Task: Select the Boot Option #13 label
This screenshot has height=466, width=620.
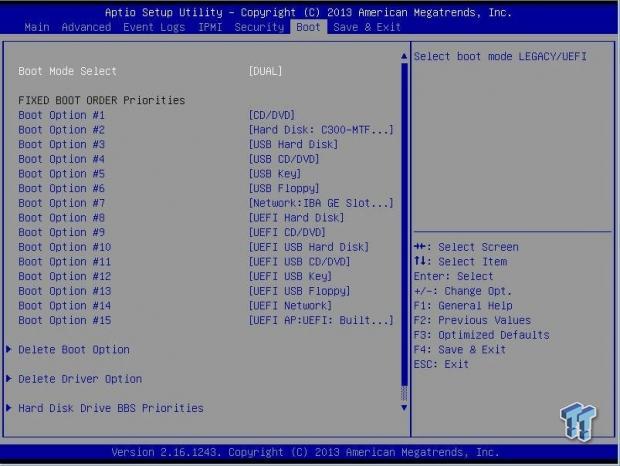Action: [x=64, y=291]
